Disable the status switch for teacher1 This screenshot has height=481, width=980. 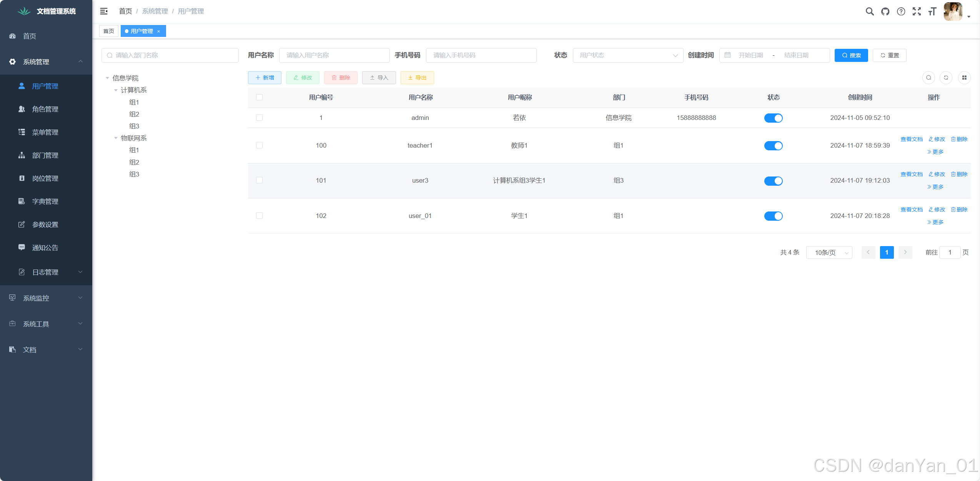click(x=773, y=146)
